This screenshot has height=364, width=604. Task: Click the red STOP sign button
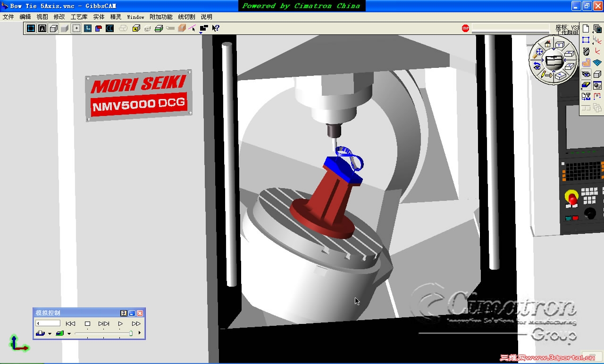click(x=466, y=28)
